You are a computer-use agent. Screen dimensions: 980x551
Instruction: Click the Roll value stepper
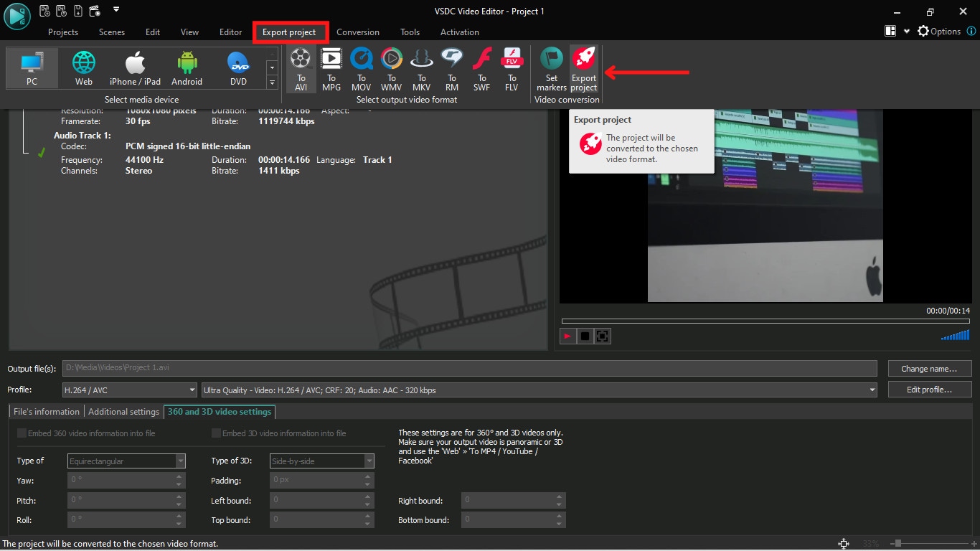point(179,519)
